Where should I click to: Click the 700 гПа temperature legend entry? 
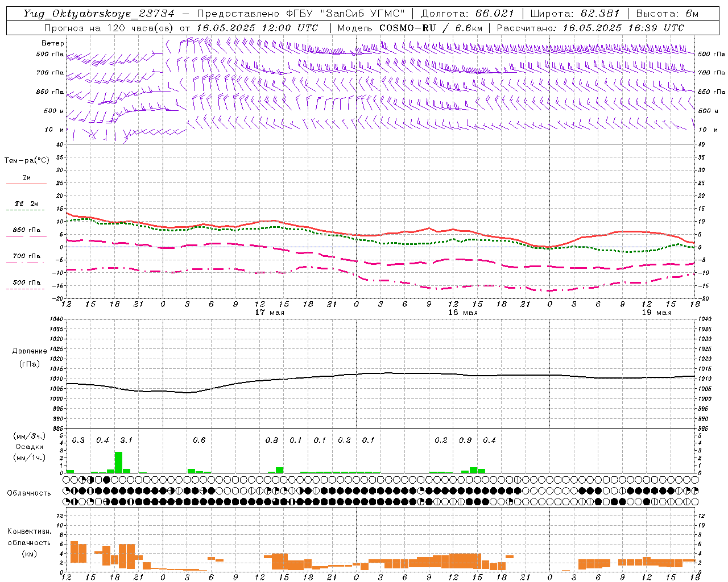(27, 256)
